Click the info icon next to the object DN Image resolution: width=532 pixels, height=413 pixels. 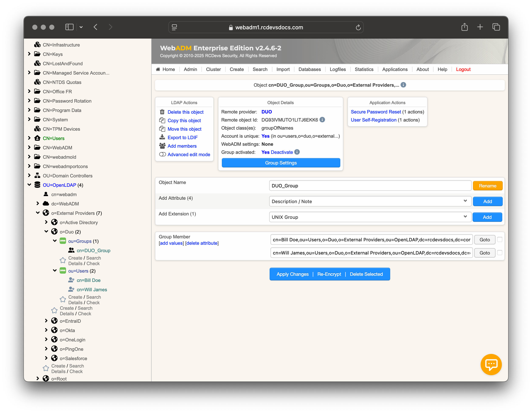pyautogui.click(x=403, y=85)
